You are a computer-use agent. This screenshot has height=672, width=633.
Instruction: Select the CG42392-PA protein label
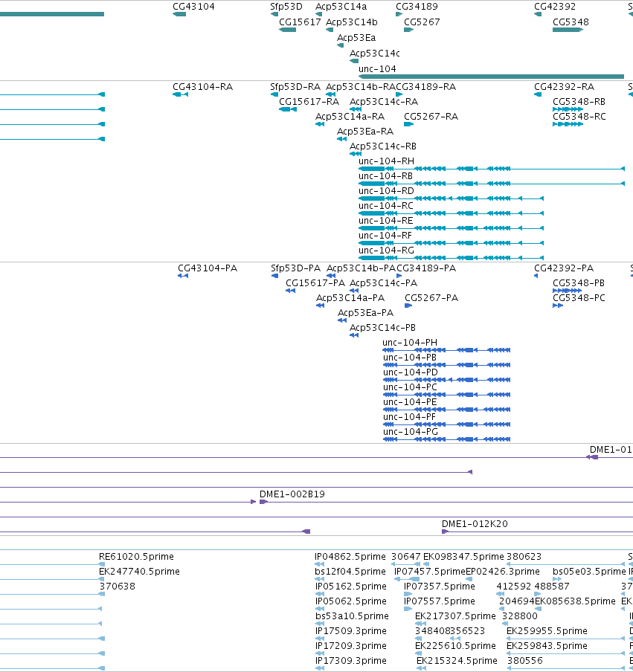pyautogui.click(x=564, y=268)
